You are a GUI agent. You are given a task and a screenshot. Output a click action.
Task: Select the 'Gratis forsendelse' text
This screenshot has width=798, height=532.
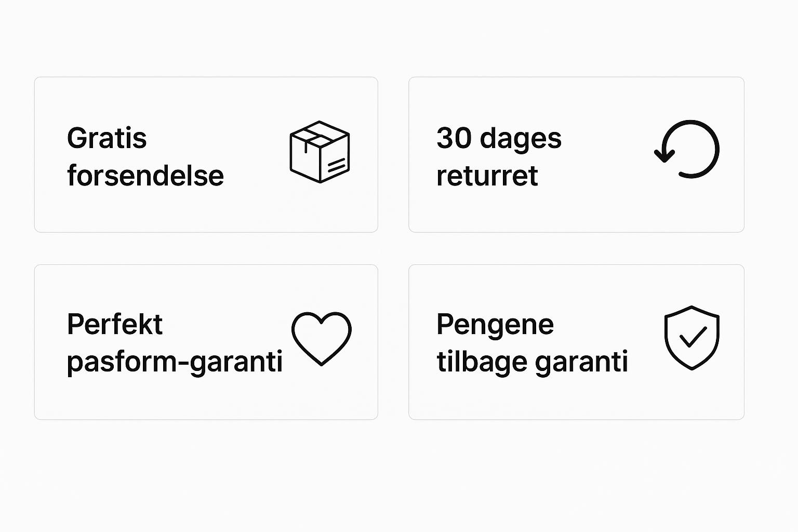click(145, 157)
